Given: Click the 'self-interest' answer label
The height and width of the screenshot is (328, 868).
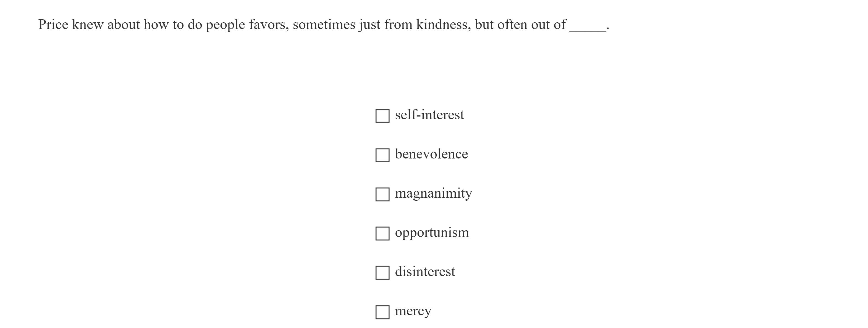Looking at the screenshot, I should [429, 115].
